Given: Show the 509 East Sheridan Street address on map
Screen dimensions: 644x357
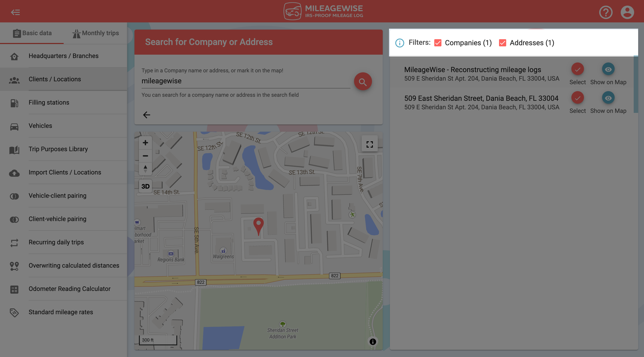Looking at the screenshot, I should pos(608,98).
